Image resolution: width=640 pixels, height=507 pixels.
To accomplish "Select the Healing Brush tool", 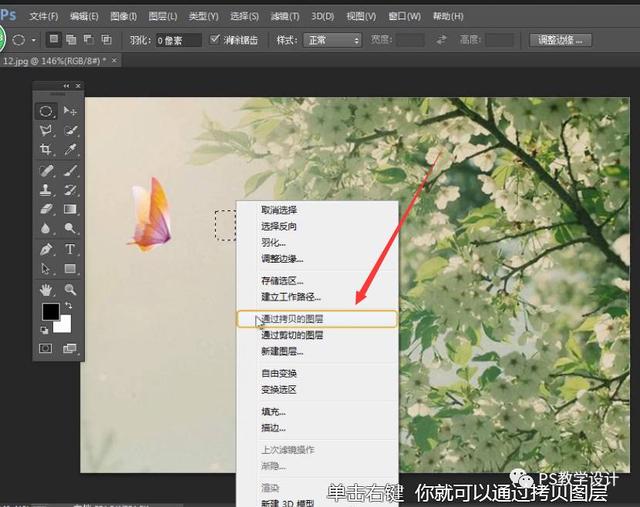I will point(46,170).
